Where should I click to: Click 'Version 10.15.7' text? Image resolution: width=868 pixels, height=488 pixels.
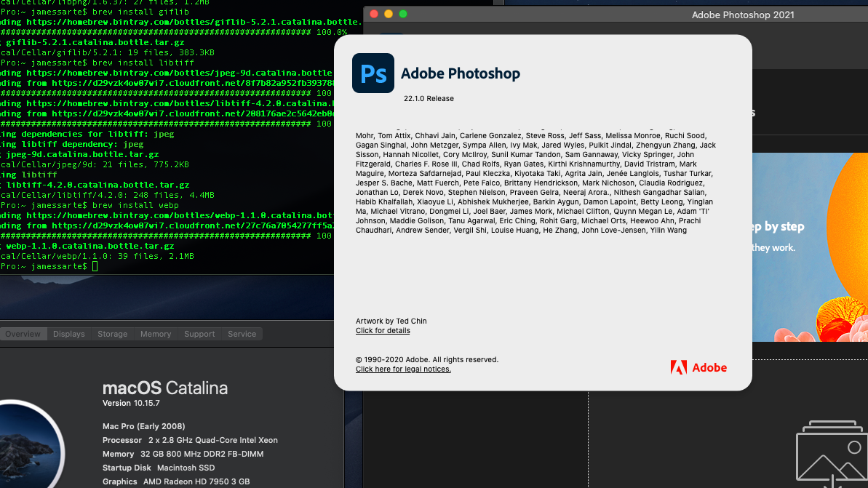click(131, 403)
